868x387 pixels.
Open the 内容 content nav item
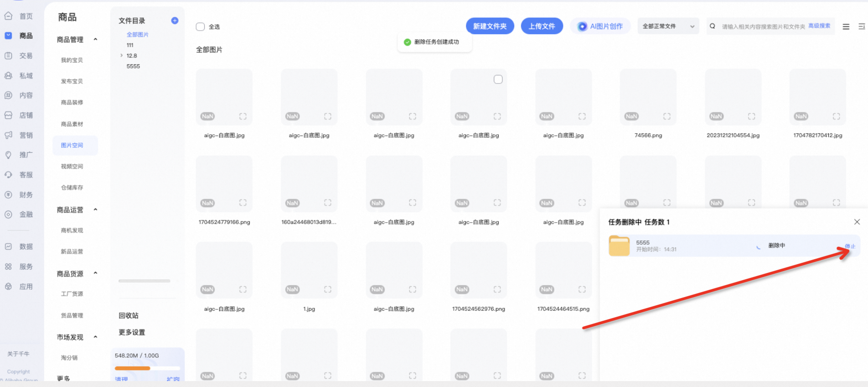click(19, 95)
